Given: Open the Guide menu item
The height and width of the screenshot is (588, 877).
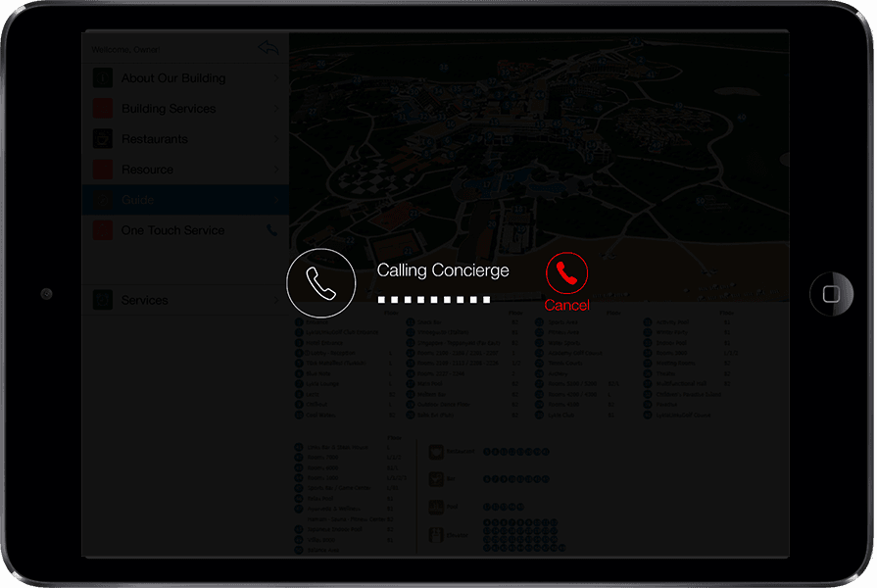Looking at the screenshot, I should pos(138,200).
